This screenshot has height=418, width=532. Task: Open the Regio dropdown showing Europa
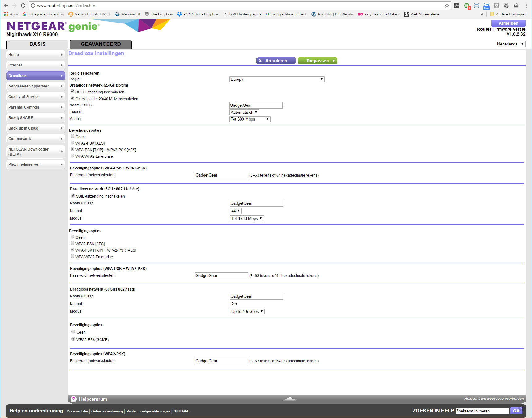coord(277,79)
